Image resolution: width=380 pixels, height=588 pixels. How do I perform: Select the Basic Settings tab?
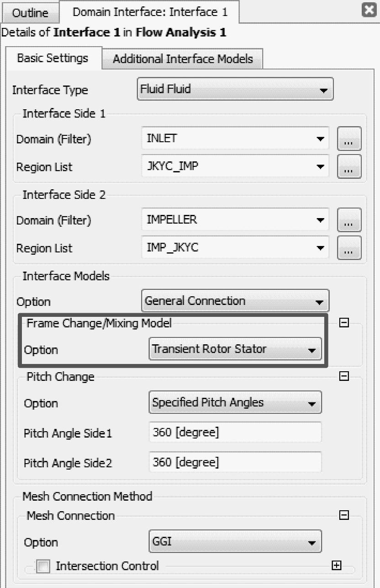coord(53,59)
